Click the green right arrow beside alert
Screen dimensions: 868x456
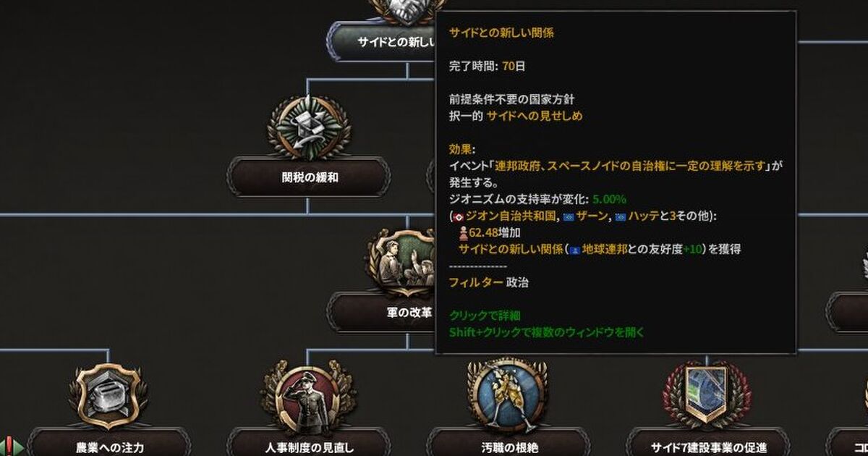(20, 447)
